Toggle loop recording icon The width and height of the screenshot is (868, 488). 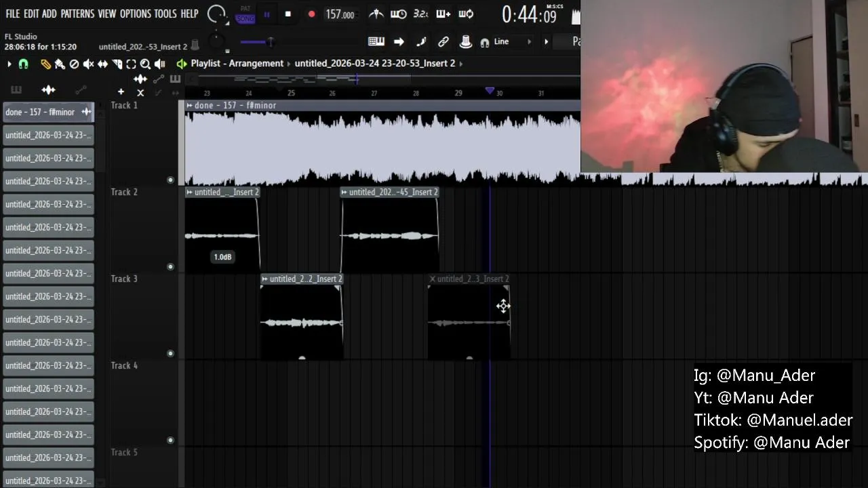point(466,14)
